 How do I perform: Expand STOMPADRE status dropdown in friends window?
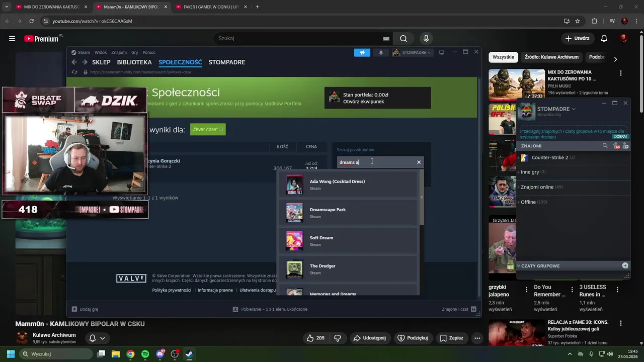(574, 109)
